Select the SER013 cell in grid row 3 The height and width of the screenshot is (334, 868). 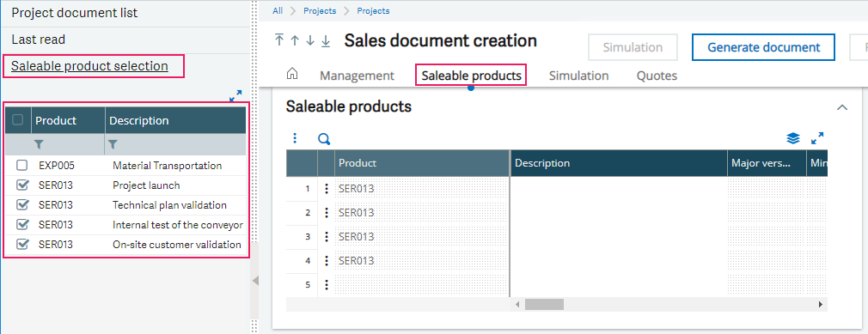tap(421, 237)
